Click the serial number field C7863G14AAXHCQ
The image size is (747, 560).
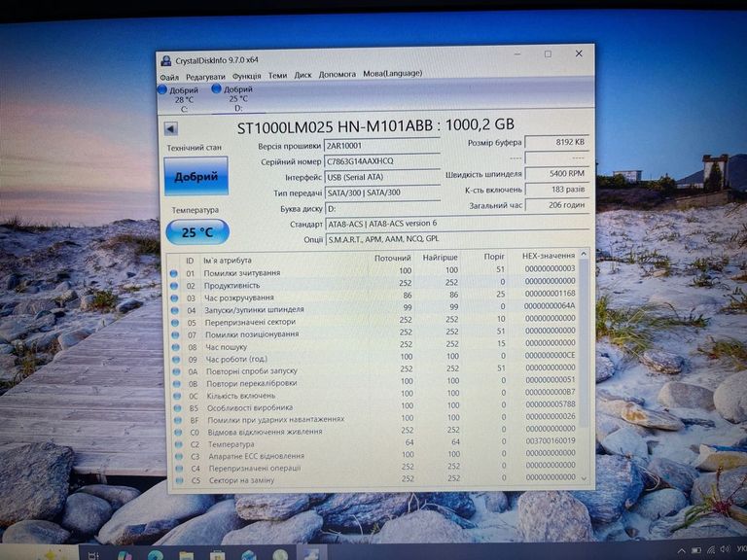[381, 161]
